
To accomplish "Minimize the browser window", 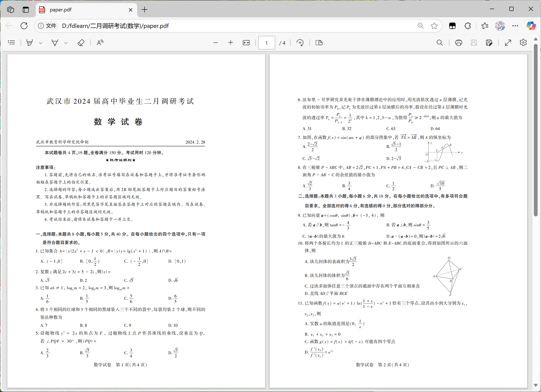I will (x=492, y=9).
